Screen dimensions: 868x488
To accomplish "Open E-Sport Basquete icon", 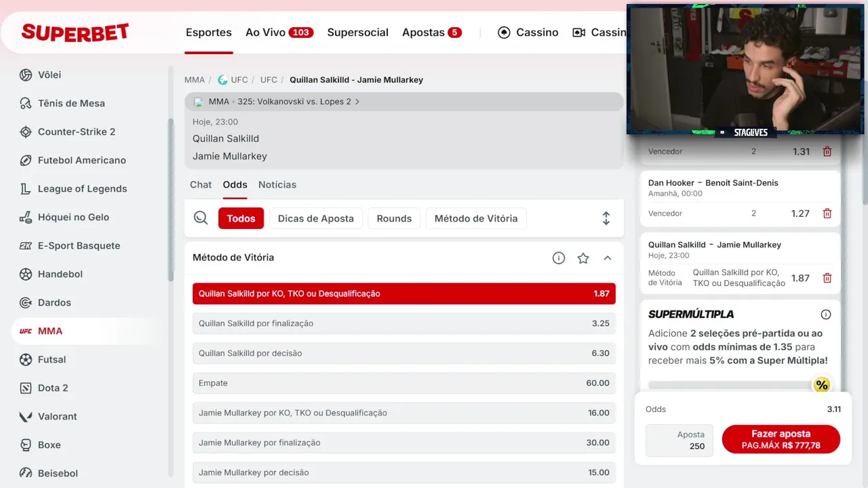I will [26, 245].
